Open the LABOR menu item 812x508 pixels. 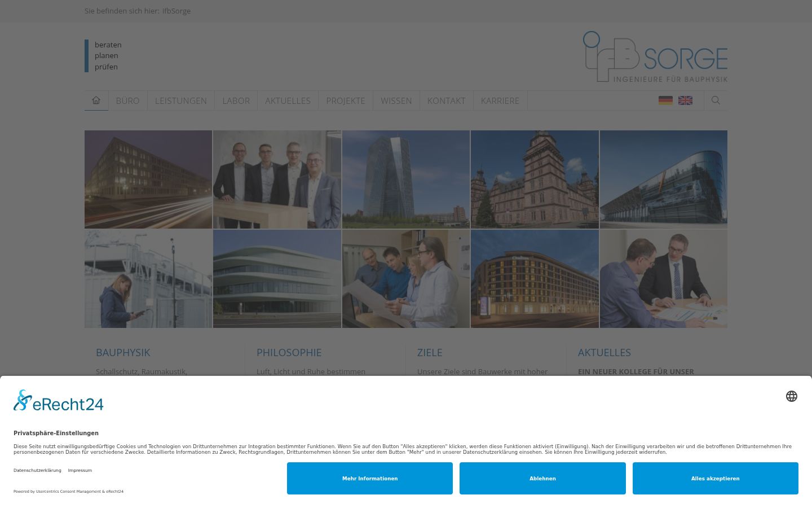click(x=236, y=100)
